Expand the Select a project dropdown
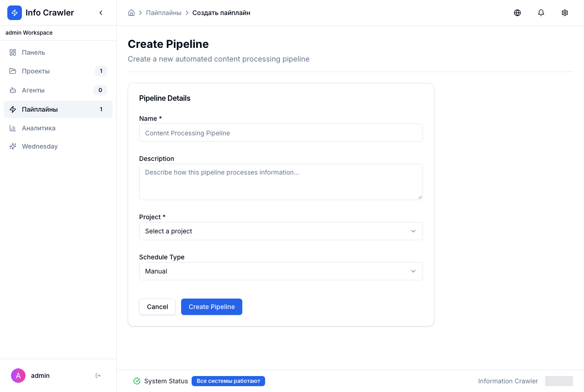 (x=281, y=231)
